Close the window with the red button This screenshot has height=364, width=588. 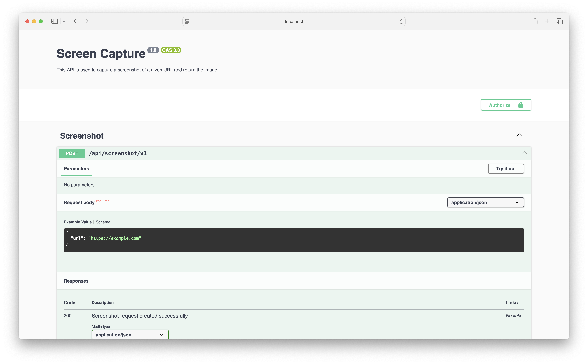pyautogui.click(x=27, y=21)
